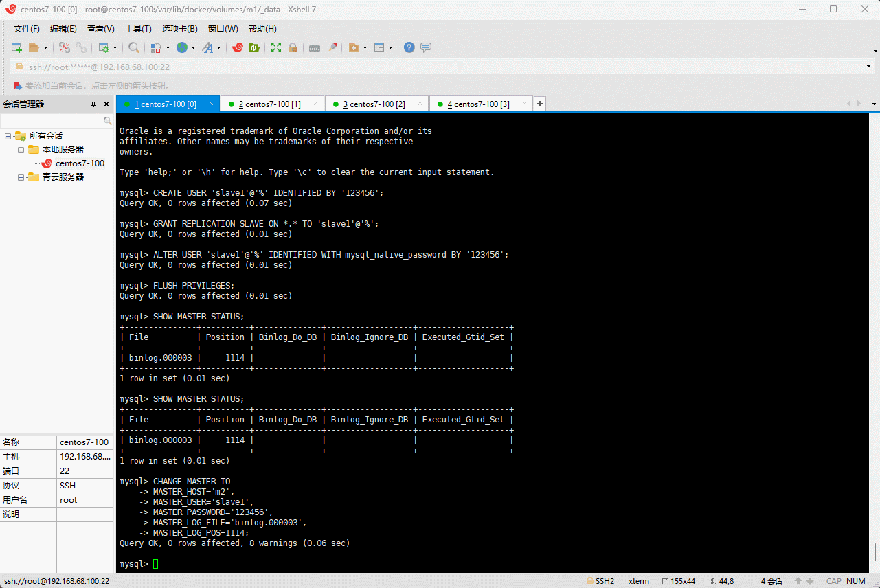Click the Reconnect link toolbar icon

(81, 47)
